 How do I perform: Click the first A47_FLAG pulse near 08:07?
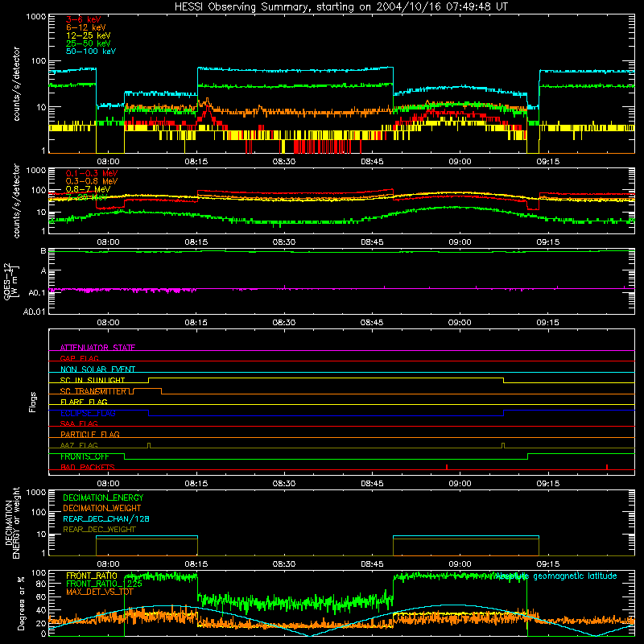coord(149,445)
